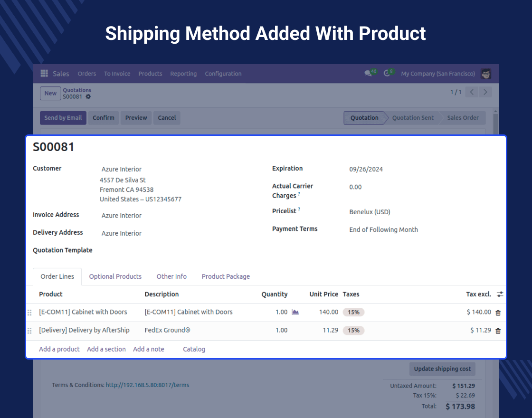Click the FedEx Ground® description cell
This screenshot has width=532, height=418.
coord(167,331)
